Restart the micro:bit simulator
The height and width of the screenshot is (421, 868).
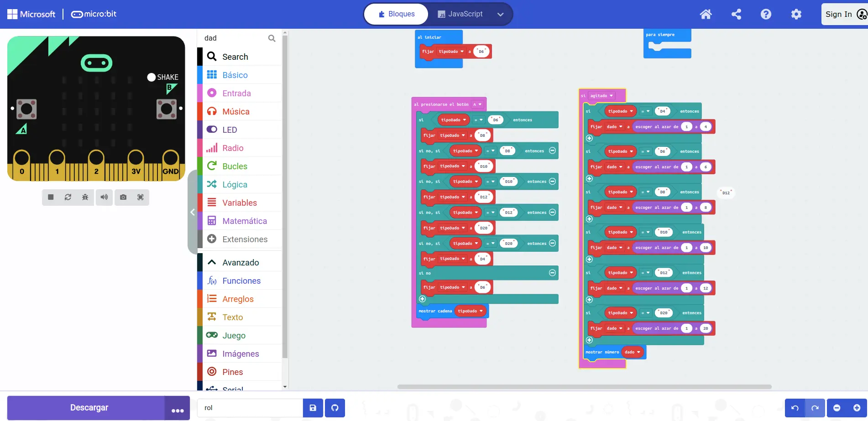pos(68,197)
